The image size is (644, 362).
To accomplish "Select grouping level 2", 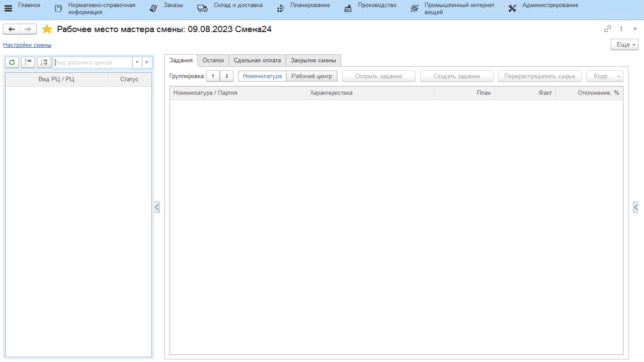I will tap(227, 76).
